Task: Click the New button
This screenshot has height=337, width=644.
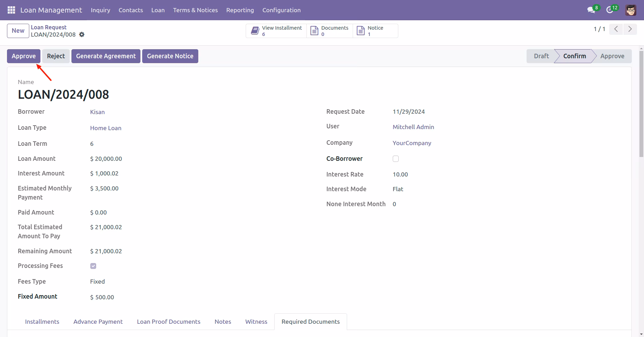Action: (18, 31)
